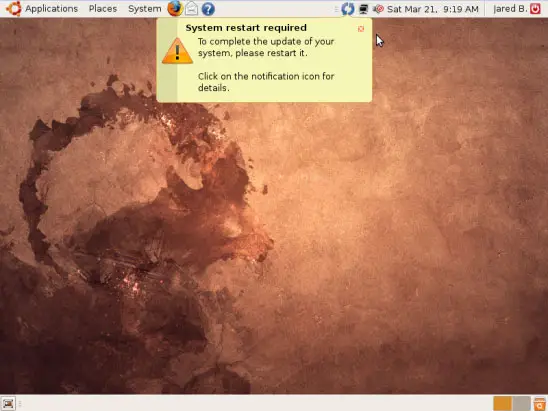
Task: Open the Places menu
Action: [x=103, y=9]
